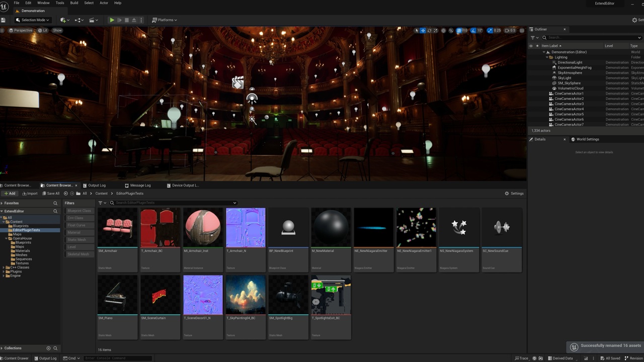Open content browser Settings
Viewport: 644px width, 362px height.
[514, 193]
